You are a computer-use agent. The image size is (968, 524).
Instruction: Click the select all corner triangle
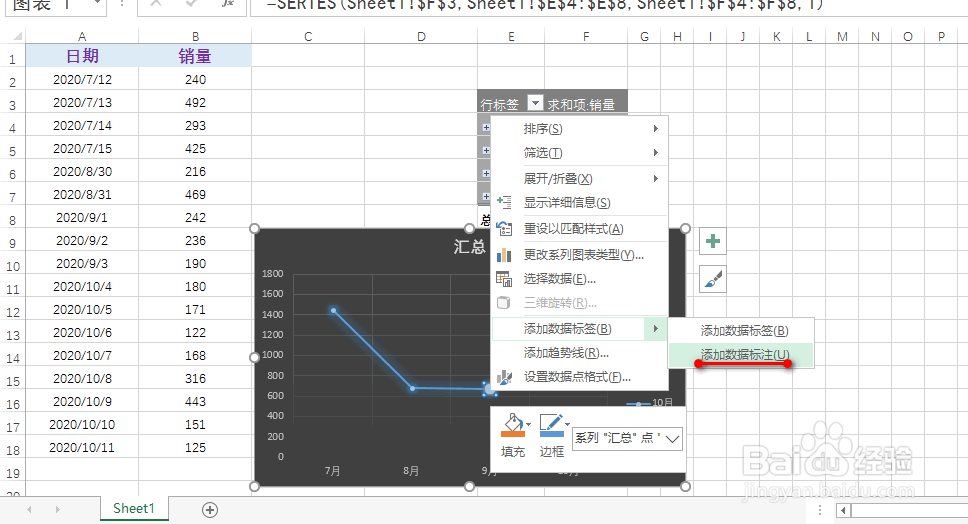click(17, 36)
